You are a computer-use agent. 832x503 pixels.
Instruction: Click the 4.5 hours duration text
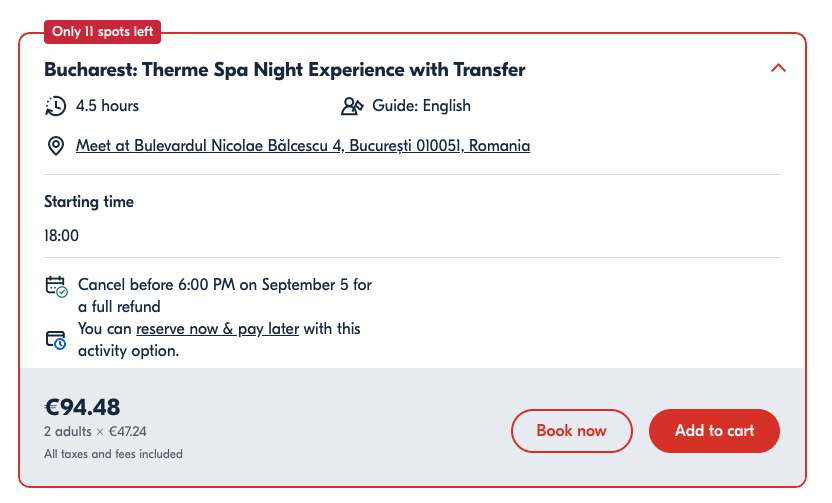(107, 106)
